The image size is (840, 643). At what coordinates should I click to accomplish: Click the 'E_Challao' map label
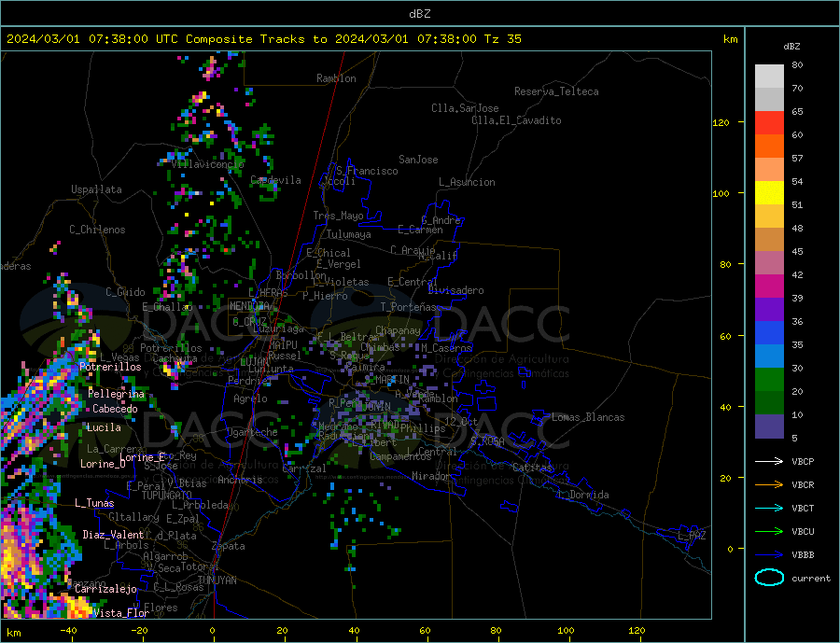[x=167, y=308]
